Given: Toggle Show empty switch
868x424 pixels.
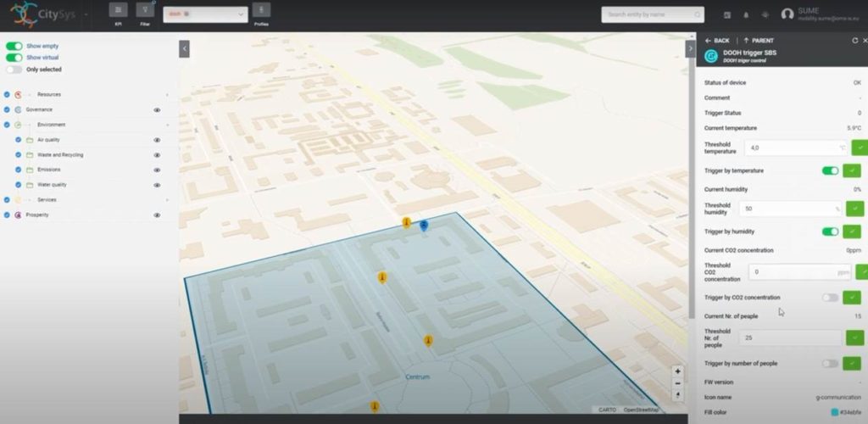Looking at the screenshot, I should coord(14,46).
